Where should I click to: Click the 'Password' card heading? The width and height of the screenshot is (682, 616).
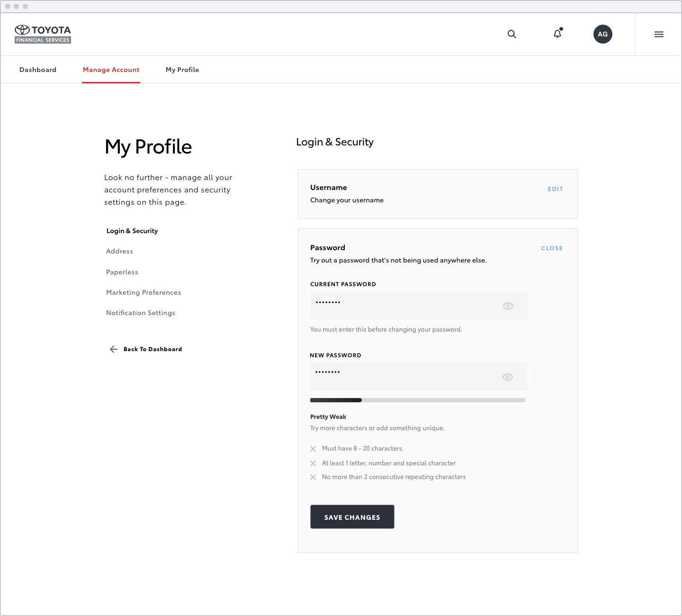pyautogui.click(x=328, y=248)
